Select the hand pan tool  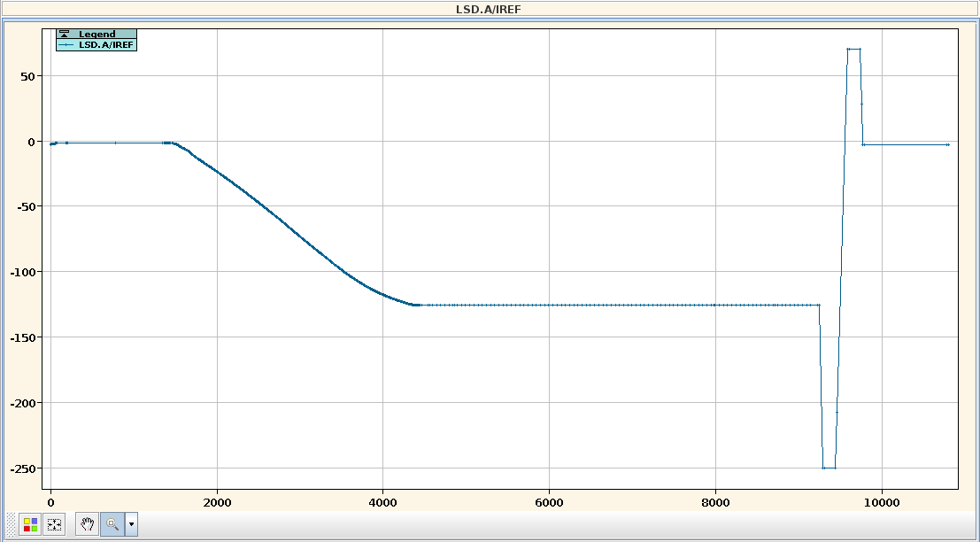[88, 524]
